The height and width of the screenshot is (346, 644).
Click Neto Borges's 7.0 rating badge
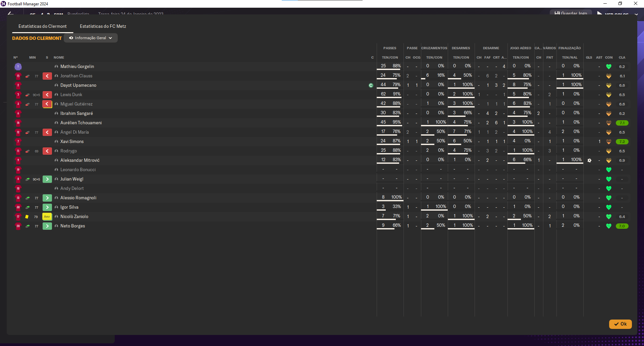(x=622, y=226)
